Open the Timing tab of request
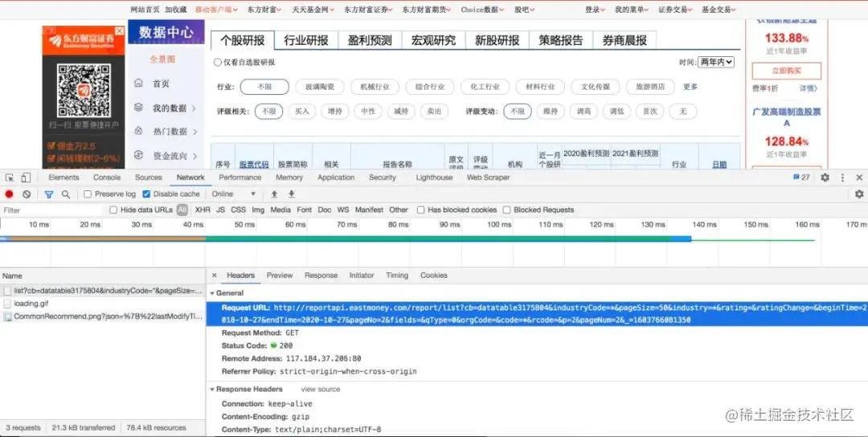The width and height of the screenshot is (868, 437). (397, 275)
